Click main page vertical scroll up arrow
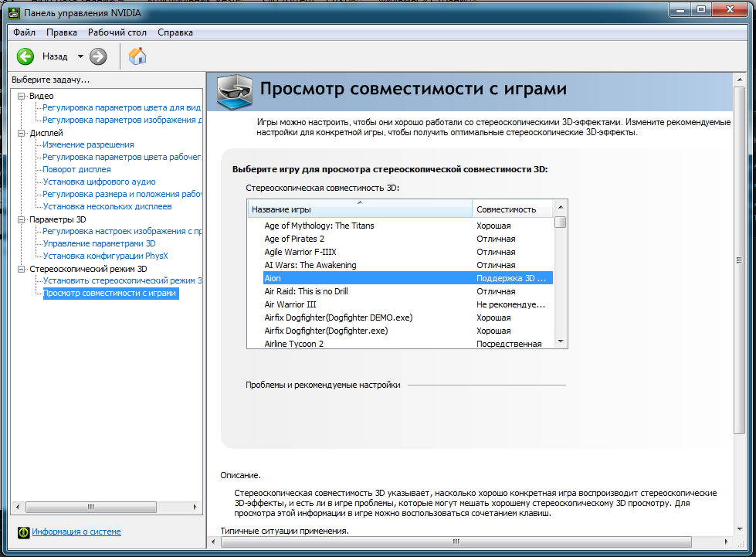The image size is (756, 557). [740, 79]
